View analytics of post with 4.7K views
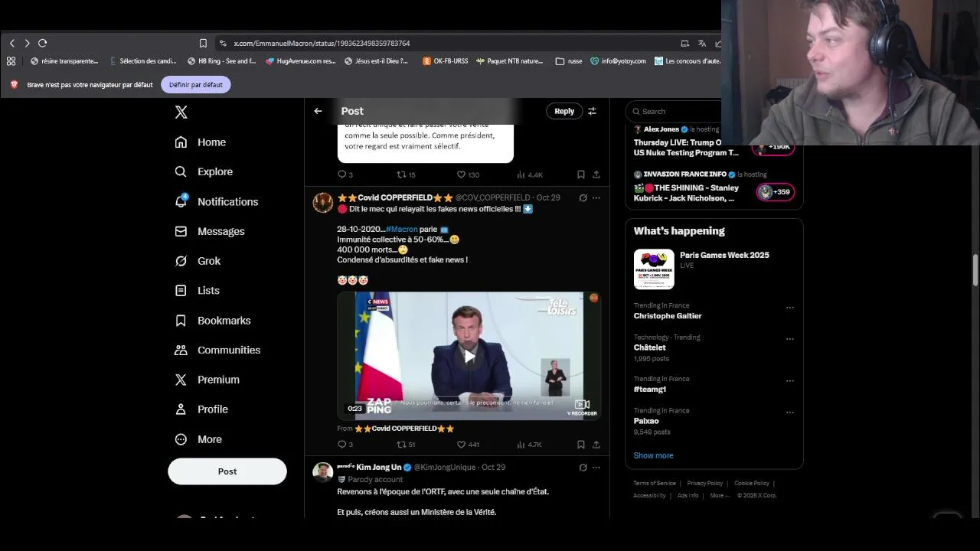 coord(529,444)
